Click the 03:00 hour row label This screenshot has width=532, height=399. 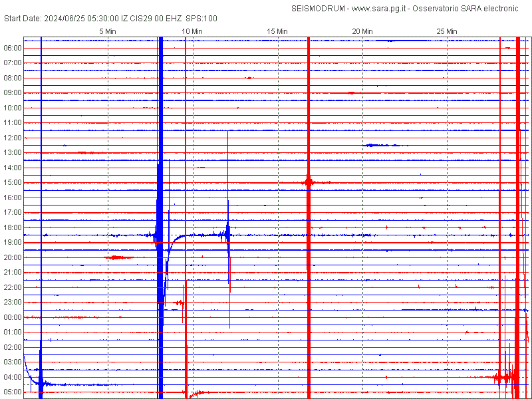13,362
